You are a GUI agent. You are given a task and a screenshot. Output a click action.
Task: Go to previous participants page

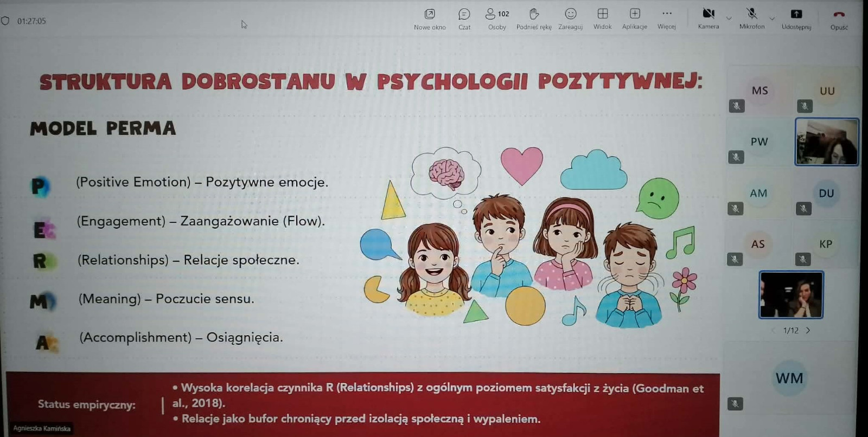[x=773, y=330]
